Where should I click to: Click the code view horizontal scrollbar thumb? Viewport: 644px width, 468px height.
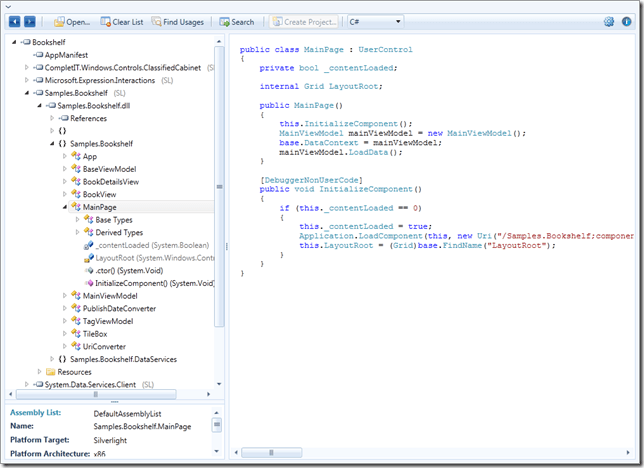click(271, 452)
